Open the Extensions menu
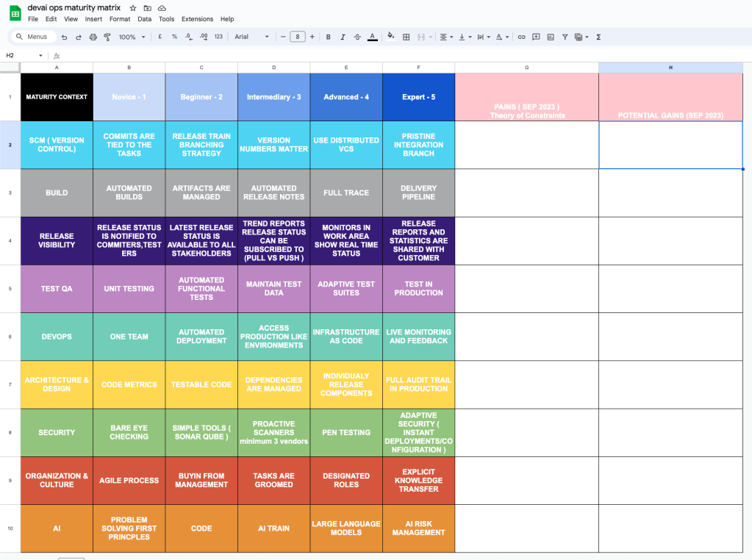This screenshot has width=752, height=560. click(197, 19)
